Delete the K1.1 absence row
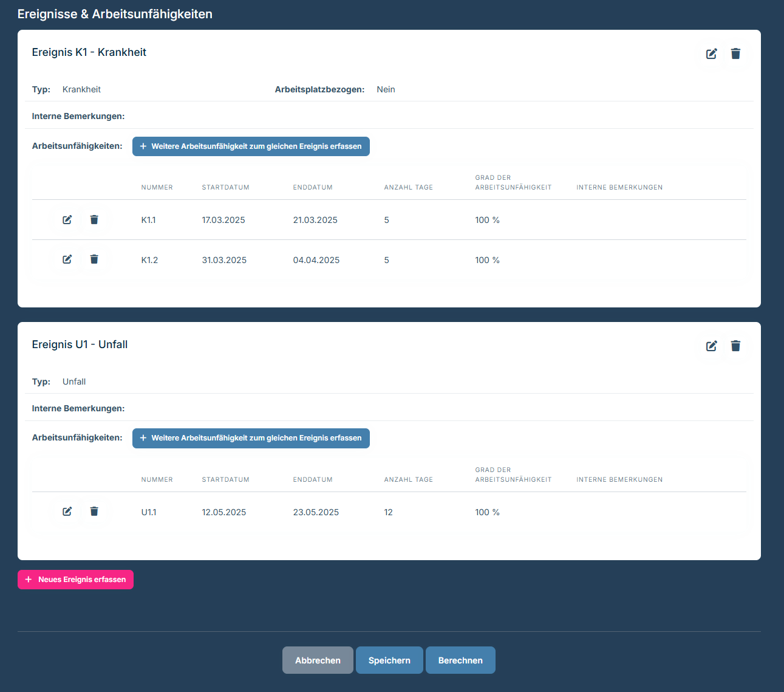Image resolution: width=784 pixels, height=692 pixels. (94, 220)
